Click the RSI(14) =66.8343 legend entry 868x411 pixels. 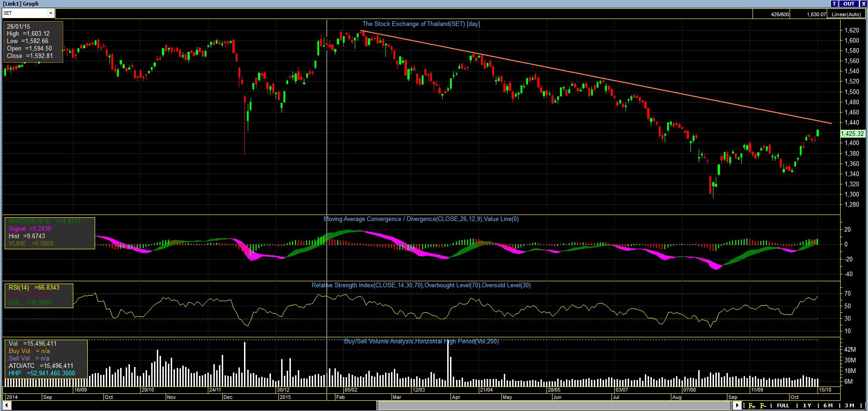(33, 287)
